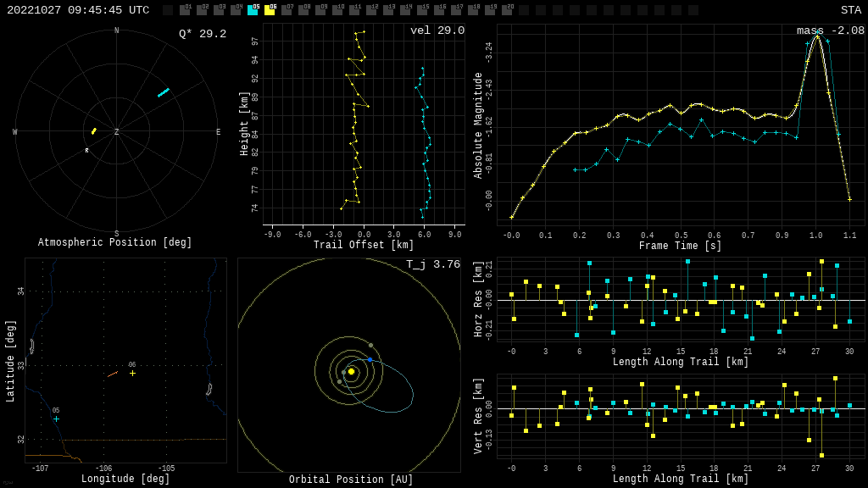This screenshot has width=868, height=488.
Task: Select the cyan station 05 indicator
Action: tap(253, 10)
